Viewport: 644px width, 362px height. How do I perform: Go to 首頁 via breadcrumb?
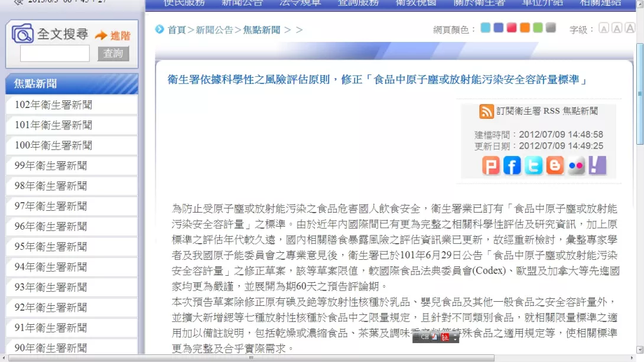177,30
